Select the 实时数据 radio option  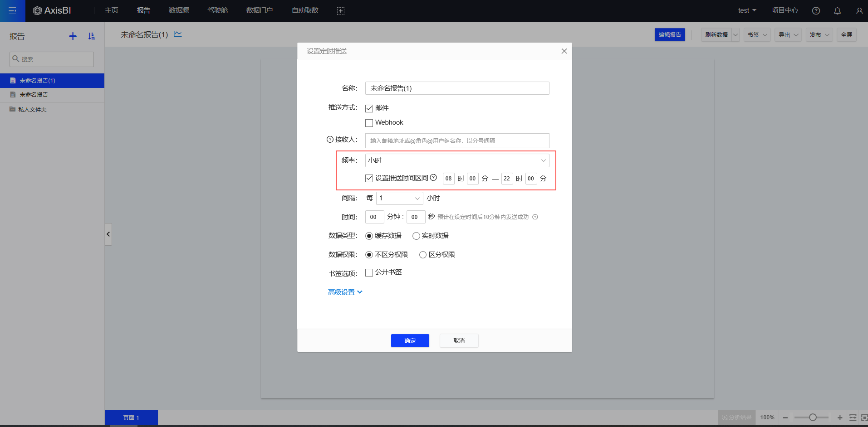416,236
